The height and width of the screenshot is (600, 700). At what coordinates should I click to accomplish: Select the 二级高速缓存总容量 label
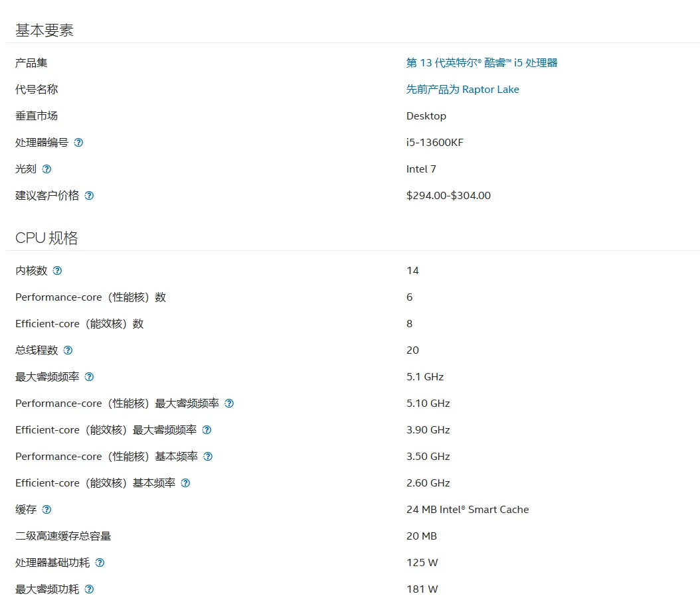click(63, 536)
